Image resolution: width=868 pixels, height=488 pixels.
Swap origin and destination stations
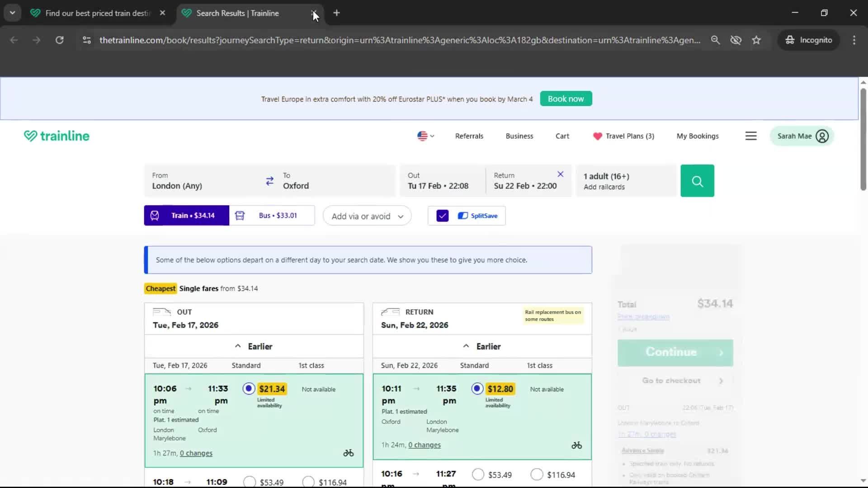[x=269, y=181]
